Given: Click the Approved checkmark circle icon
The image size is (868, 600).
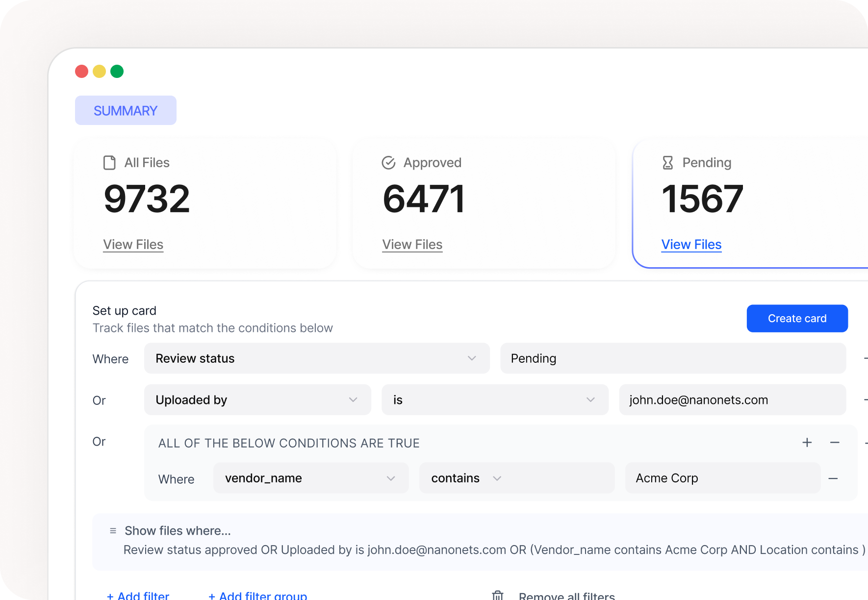Looking at the screenshot, I should coord(388,163).
